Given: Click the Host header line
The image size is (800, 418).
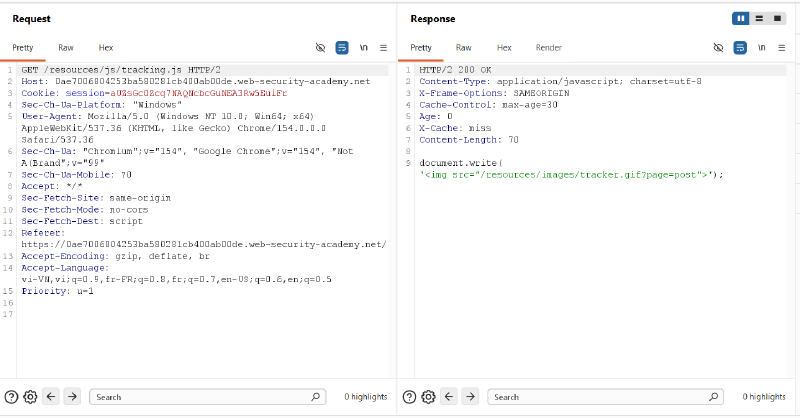Looking at the screenshot, I should pyautogui.click(x=196, y=82).
